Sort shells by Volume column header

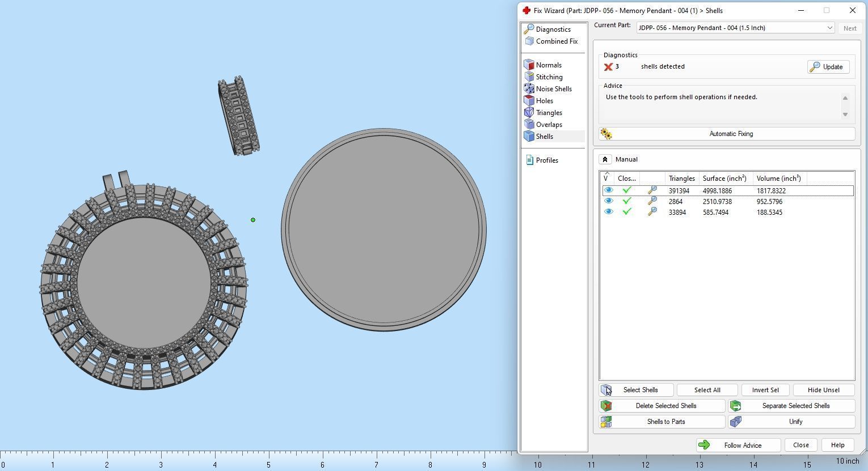click(779, 178)
